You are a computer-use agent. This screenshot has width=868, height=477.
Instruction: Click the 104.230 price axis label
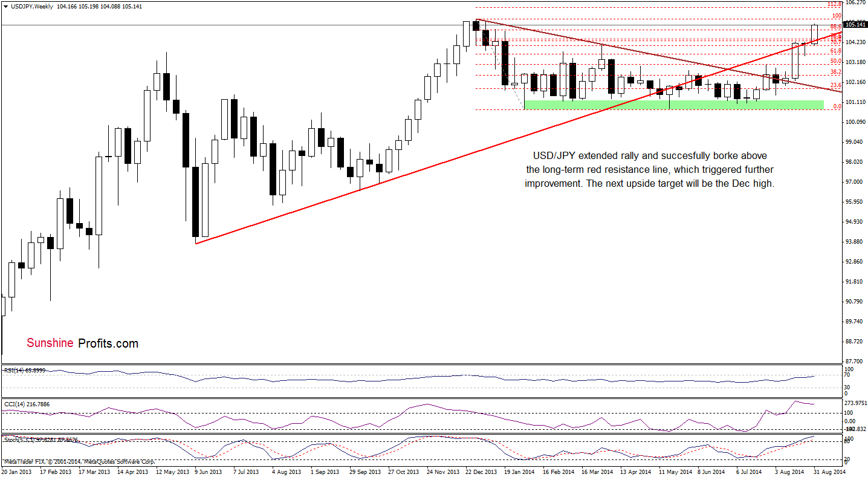(x=856, y=42)
